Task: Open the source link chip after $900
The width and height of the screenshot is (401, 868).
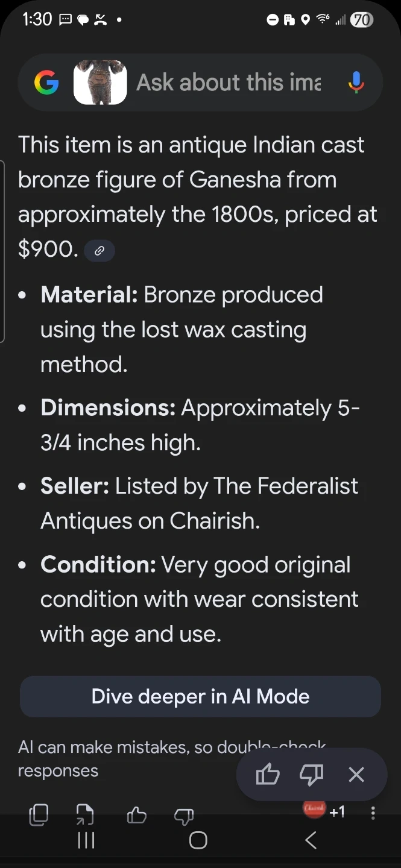Action: click(99, 251)
